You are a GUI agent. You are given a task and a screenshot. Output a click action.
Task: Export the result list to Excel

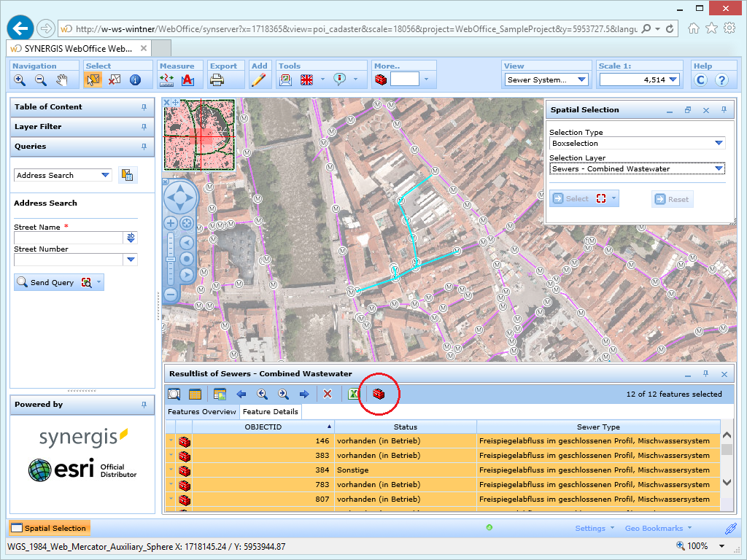pyautogui.click(x=354, y=394)
